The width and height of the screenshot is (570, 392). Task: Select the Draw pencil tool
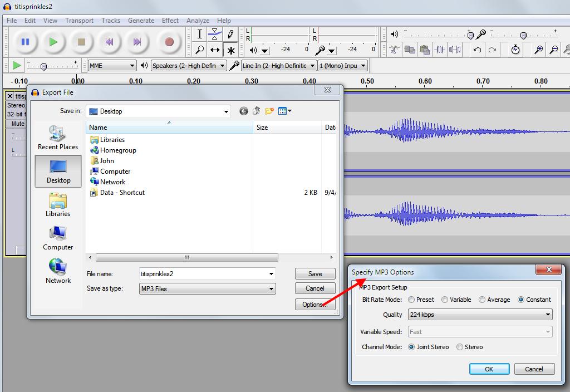click(x=230, y=34)
